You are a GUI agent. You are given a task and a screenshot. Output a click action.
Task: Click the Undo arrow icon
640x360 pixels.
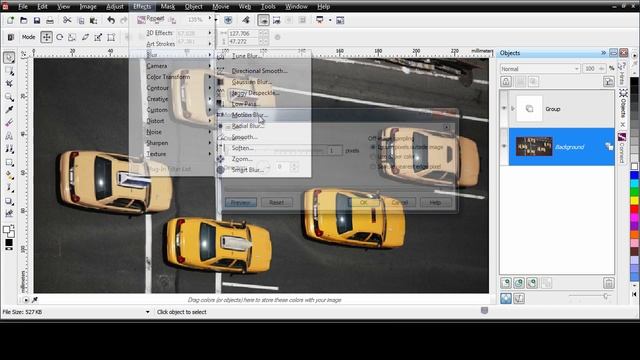(x=111, y=20)
